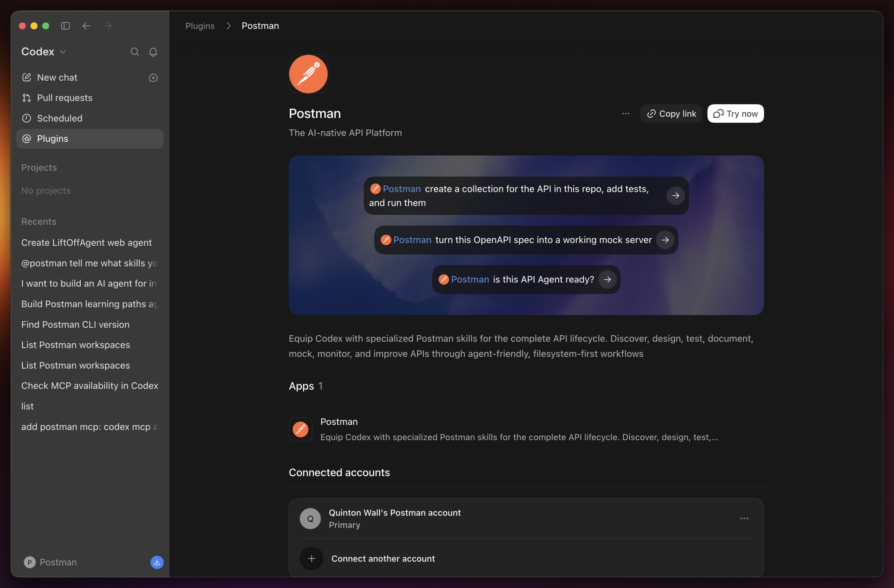
Task: Click Plugins in the breadcrumb
Action: (x=200, y=26)
